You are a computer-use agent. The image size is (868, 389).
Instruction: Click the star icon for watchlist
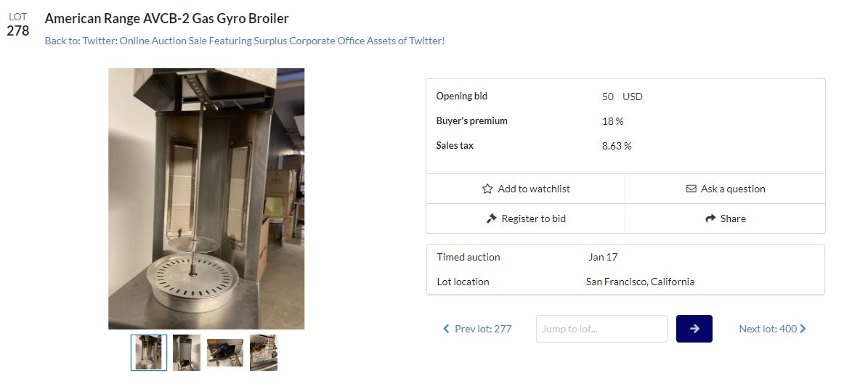coord(487,189)
